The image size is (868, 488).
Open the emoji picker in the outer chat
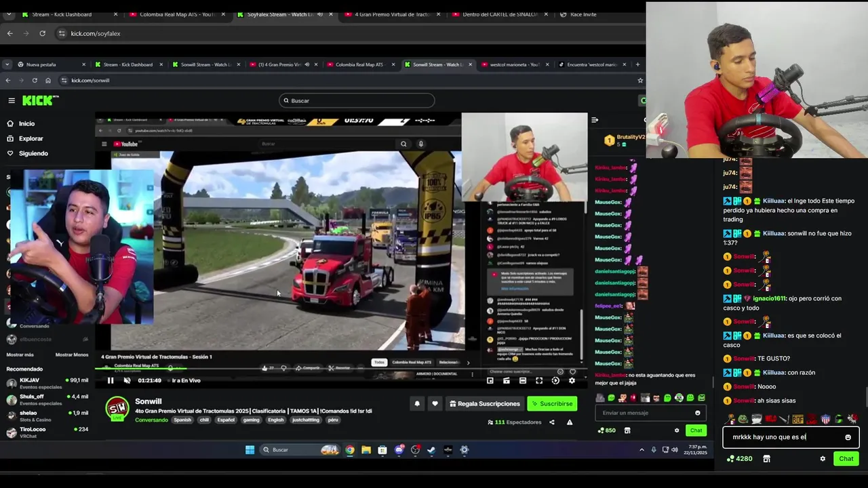point(848,437)
